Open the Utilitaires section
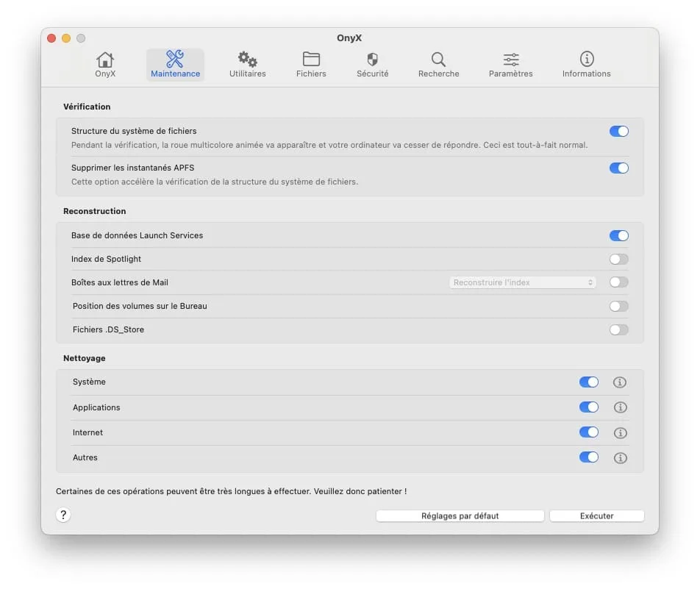The image size is (700, 589). pos(246,63)
